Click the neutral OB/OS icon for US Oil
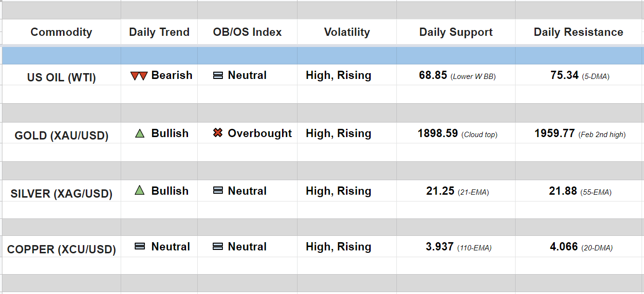Viewport: 644px width, 294px height. pyautogui.click(x=218, y=76)
